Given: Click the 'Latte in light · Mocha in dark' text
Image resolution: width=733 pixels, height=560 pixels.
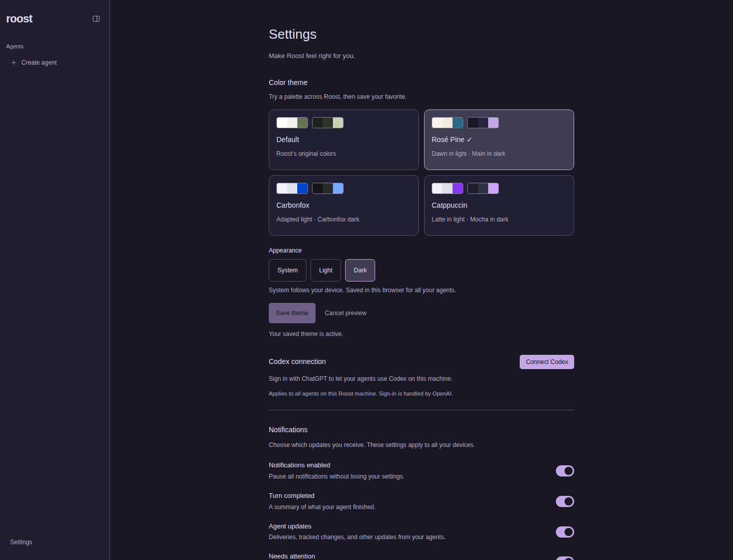Looking at the screenshot, I should tap(470, 219).
